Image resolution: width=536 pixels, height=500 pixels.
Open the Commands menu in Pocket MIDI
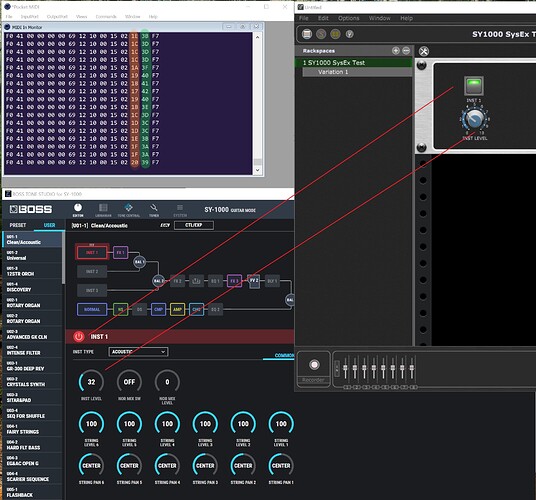coord(106,16)
